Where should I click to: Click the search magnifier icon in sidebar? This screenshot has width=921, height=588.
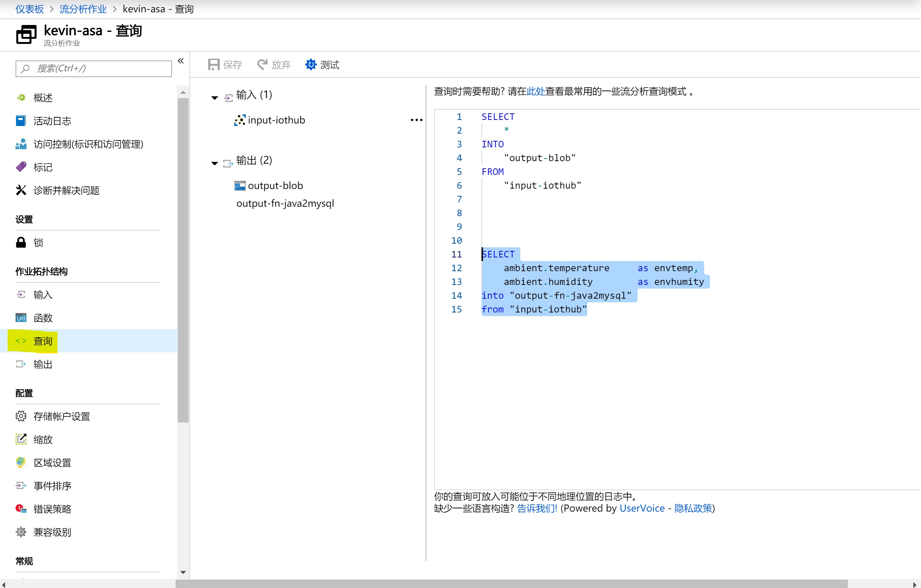pyautogui.click(x=26, y=68)
